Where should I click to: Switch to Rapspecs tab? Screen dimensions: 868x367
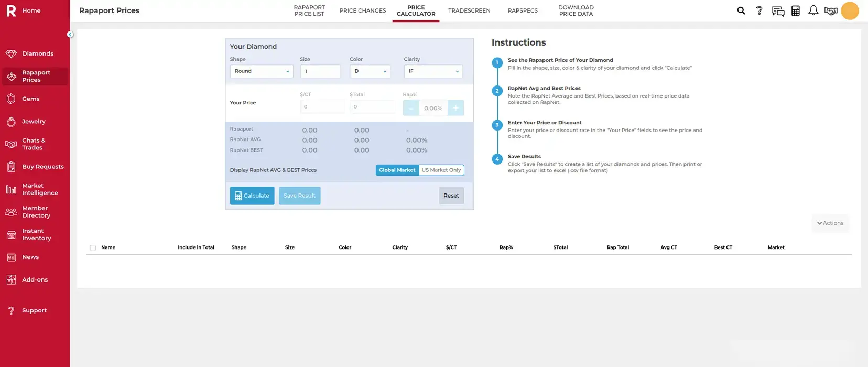point(523,11)
